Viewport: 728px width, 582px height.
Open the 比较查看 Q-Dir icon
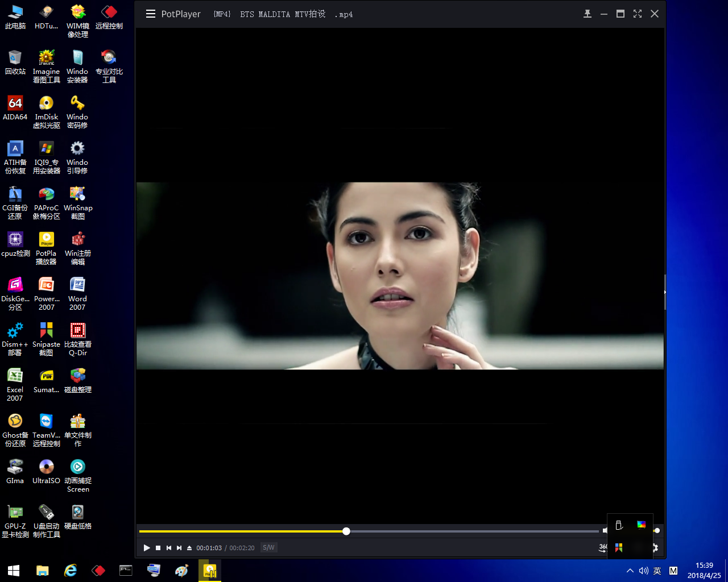[x=78, y=339]
